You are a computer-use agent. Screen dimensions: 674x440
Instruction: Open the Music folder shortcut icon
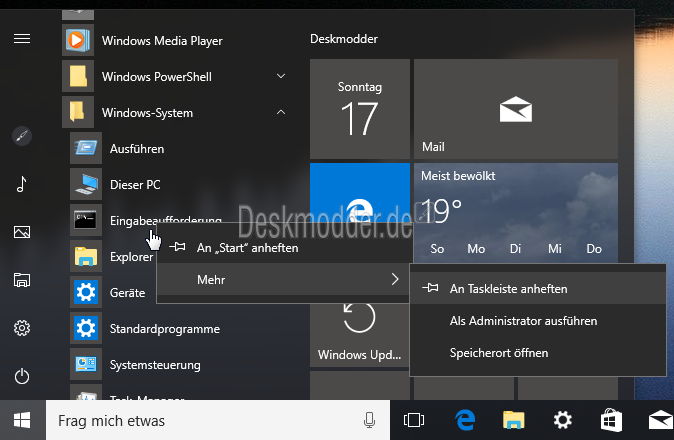pyautogui.click(x=21, y=184)
